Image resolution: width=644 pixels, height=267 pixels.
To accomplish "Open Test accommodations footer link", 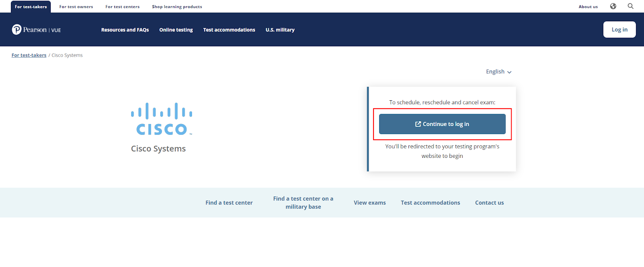I will coord(430,203).
